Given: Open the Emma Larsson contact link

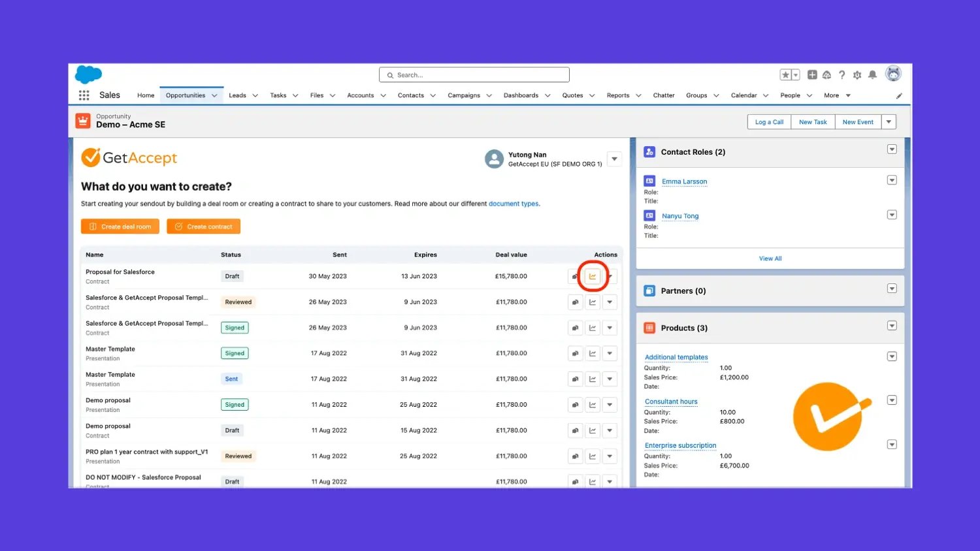Looking at the screenshot, I should 684,181.
